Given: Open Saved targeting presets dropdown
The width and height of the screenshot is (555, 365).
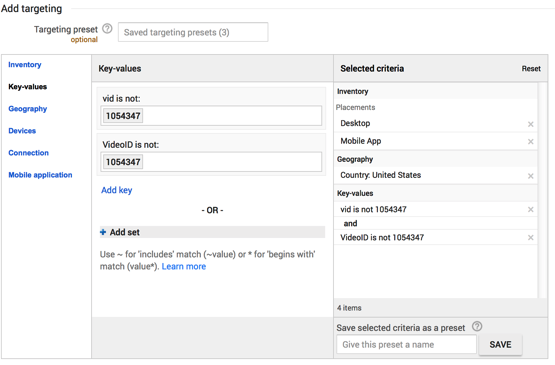Looking at the screenshot, I should [193, 32].
